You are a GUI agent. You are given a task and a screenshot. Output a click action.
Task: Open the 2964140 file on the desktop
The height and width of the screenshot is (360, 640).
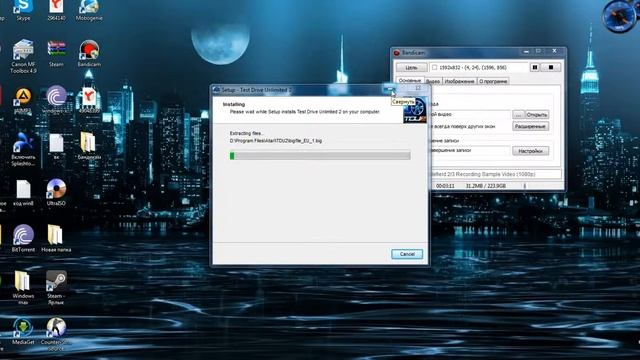click(56, 8)
